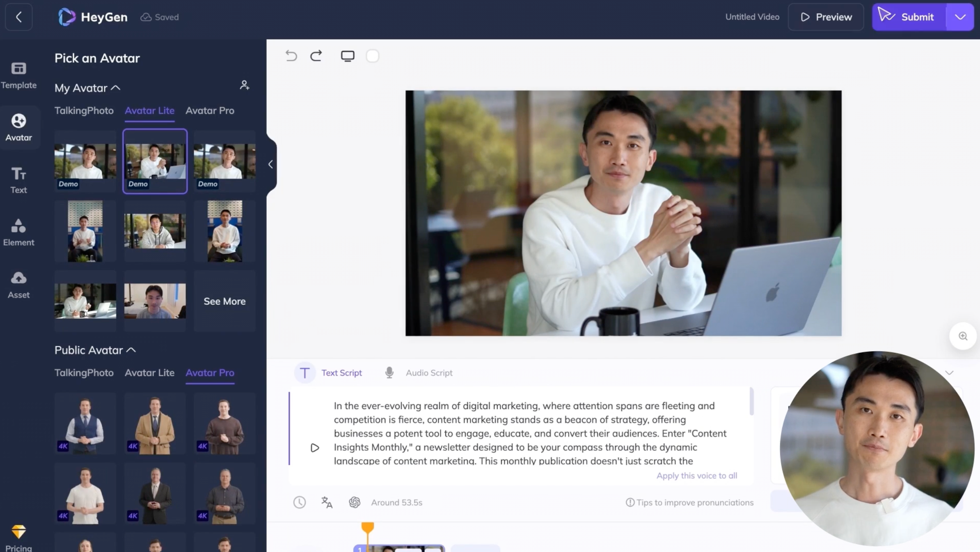Click the add new avatar icon

pyautogui.click(x=244, y=85)
